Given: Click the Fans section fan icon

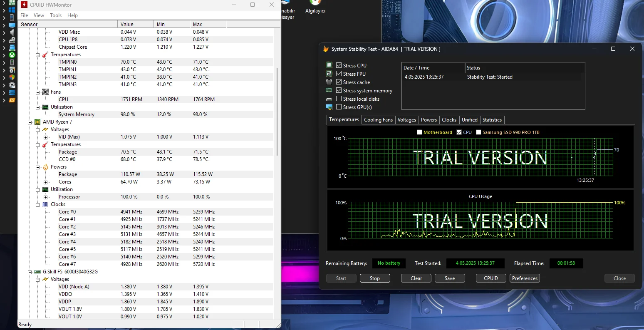Looking at the screenshot, I should 45,92.
